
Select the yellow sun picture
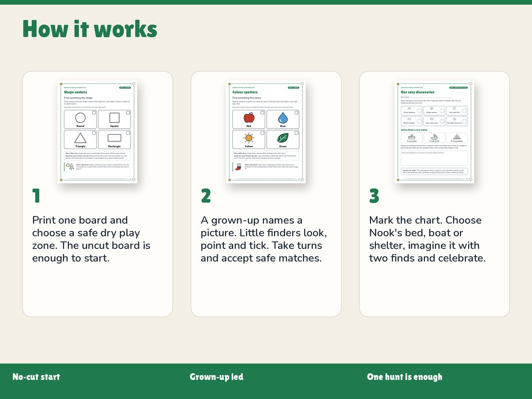tap(249, 138)
